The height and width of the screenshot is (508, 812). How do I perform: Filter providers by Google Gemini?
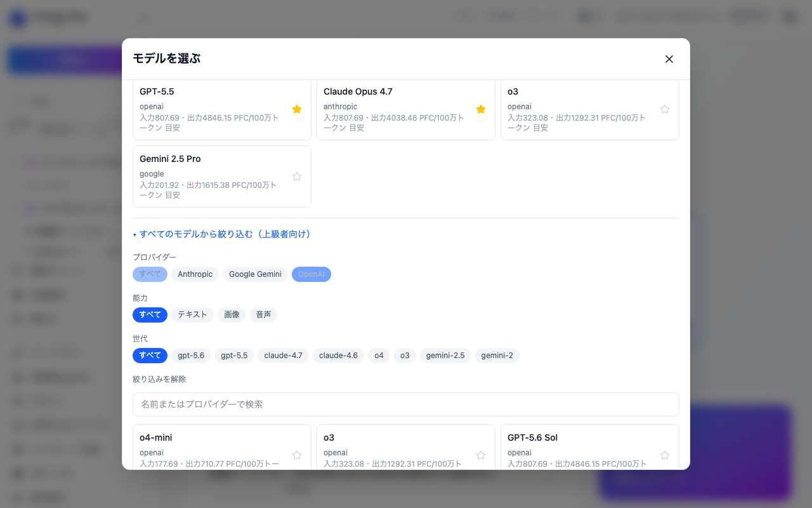[x=255, y=274]
